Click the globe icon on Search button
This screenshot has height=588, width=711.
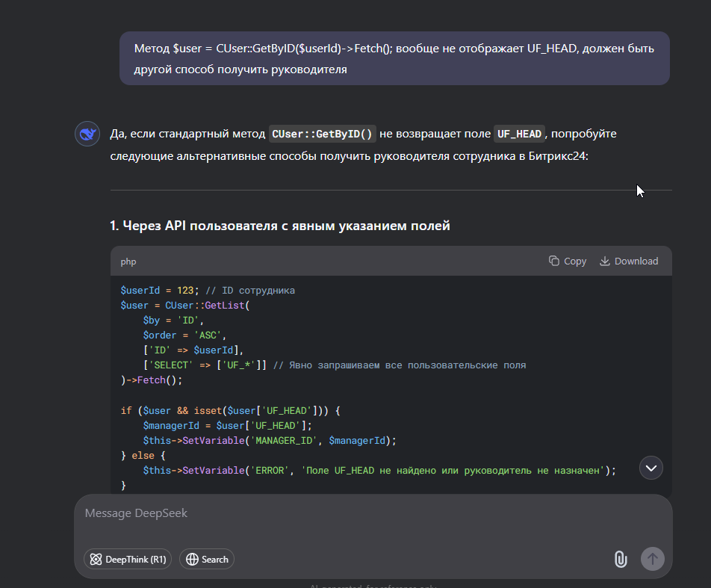click(192, 559)
